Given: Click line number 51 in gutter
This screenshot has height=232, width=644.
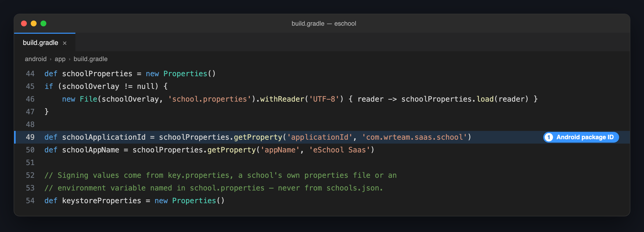Looking at the screenshot, I should coord(30,163).
